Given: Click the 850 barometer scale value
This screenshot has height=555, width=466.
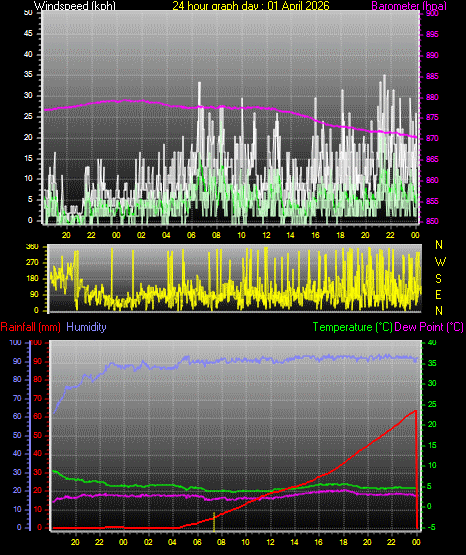Looking at the screenshot, I should 432,221.
